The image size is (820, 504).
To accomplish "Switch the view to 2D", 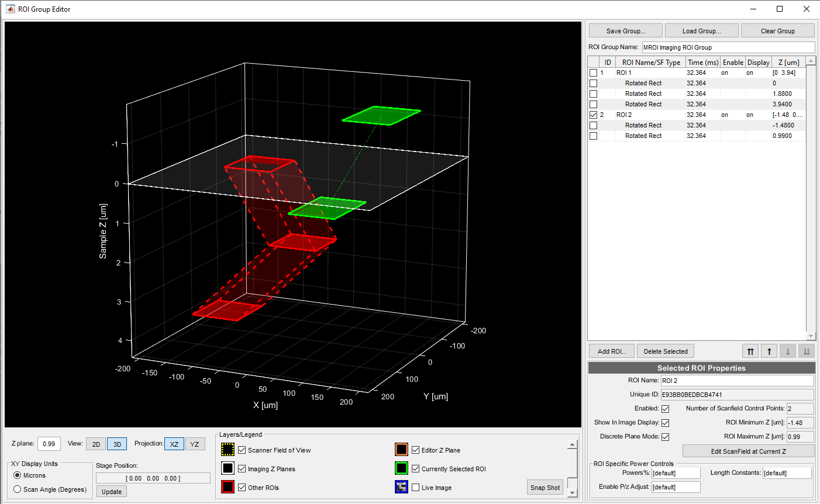I will (95, 444).
